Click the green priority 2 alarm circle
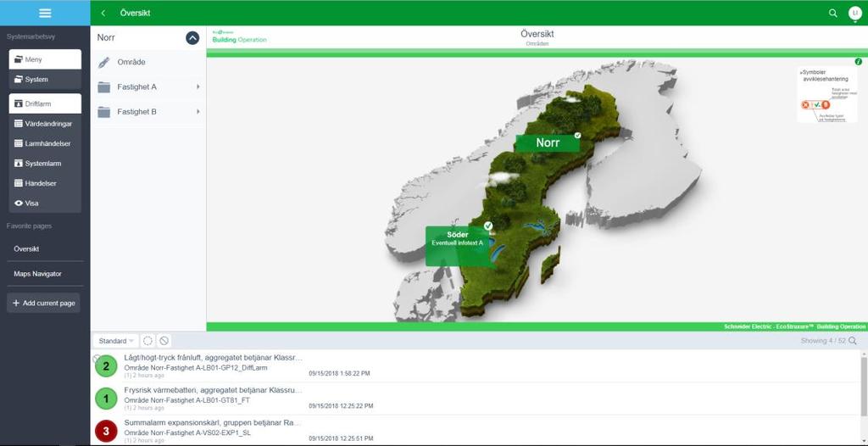868x446 pixels. (x=106, y=366)
